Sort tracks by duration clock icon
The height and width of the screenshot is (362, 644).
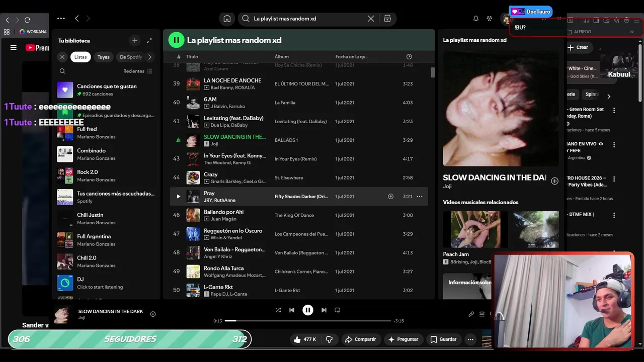(409, 57)
